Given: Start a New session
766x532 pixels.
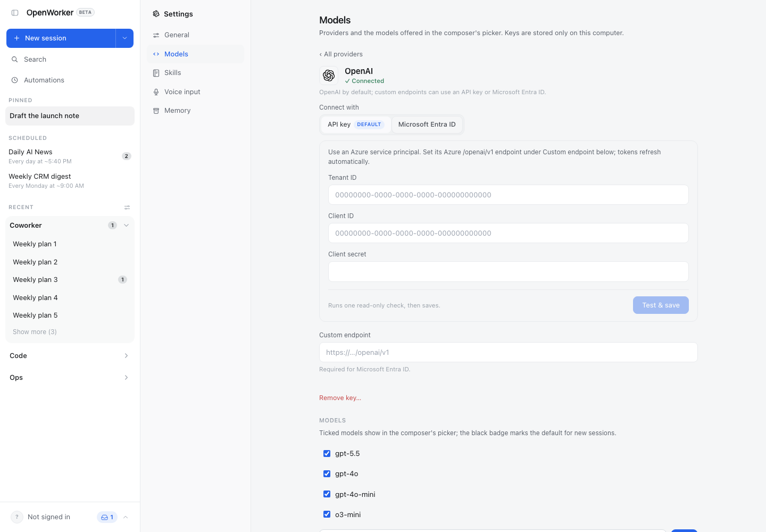Looking at the screenshot, I should click(x=61, y=38).
